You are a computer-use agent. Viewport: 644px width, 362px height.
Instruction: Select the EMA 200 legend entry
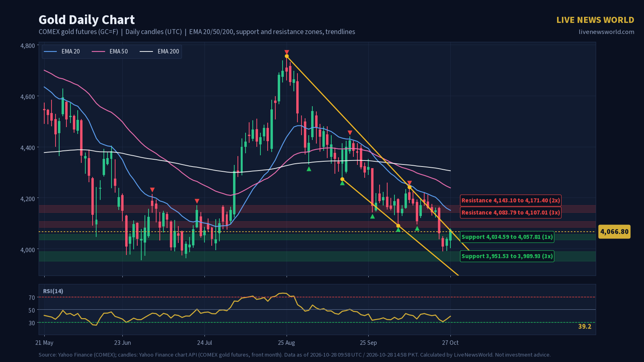pyautogui.click(x=159, y=51)
